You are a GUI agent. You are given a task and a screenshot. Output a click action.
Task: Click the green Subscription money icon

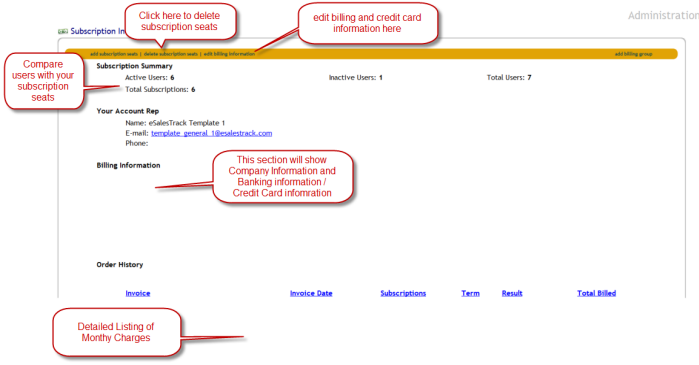pyautogui.click(x=63, y=31)
